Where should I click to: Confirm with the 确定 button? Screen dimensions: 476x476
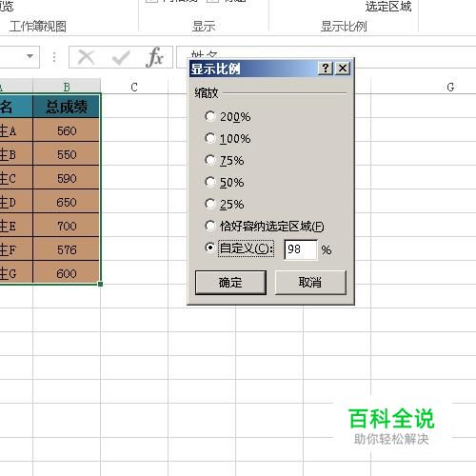[x=230, y=283]
